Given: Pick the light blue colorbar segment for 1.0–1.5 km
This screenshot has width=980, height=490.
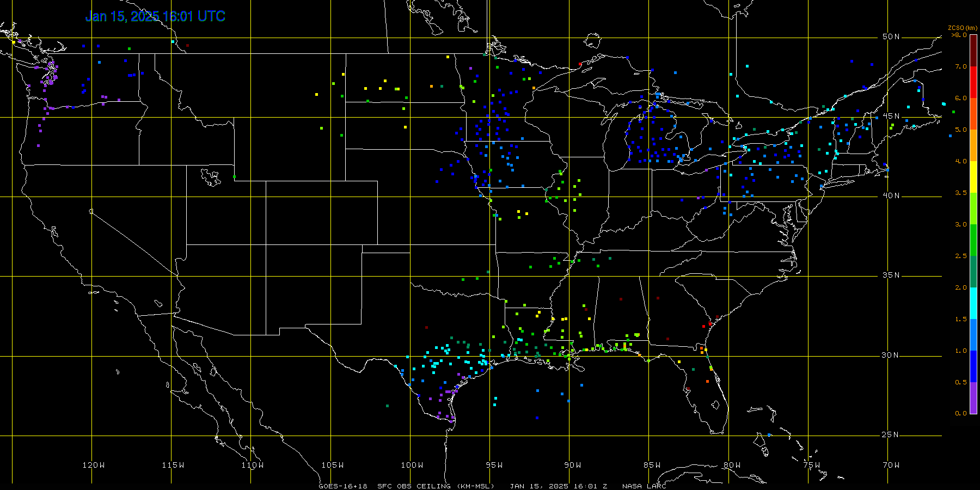Looking at the screenshot, I should pyautogui.click(x=973, y=335).
